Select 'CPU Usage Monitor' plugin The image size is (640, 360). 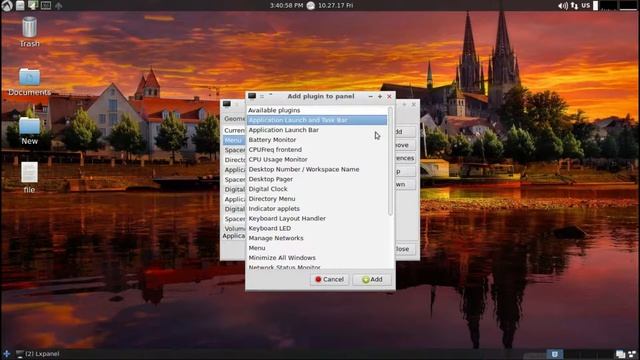(317, 160)
